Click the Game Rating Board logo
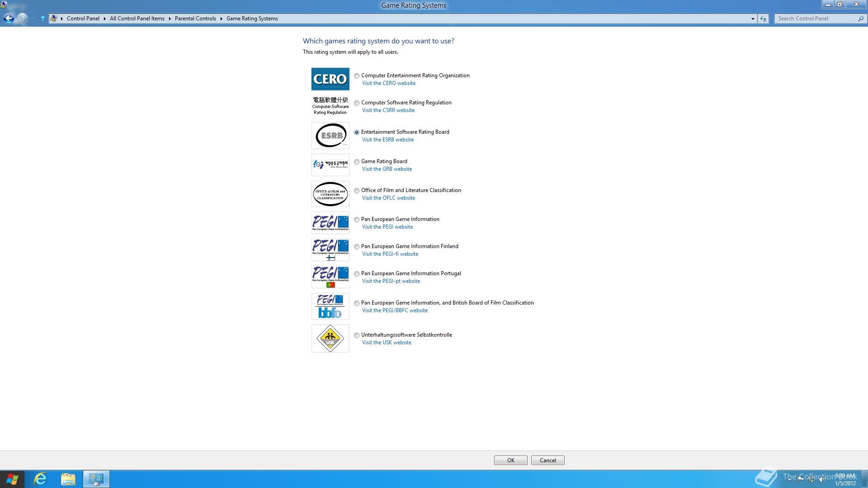The image size is (868, 488). click(330, 165)
